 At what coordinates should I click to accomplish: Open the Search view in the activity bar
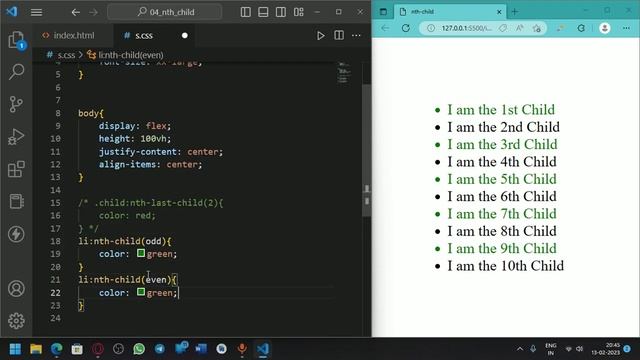tap(16, 72)
